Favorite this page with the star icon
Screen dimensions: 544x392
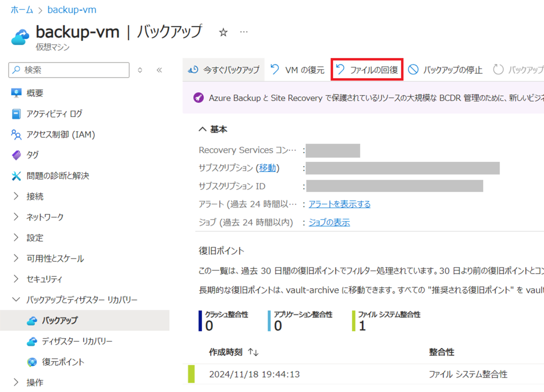(223, 32)
